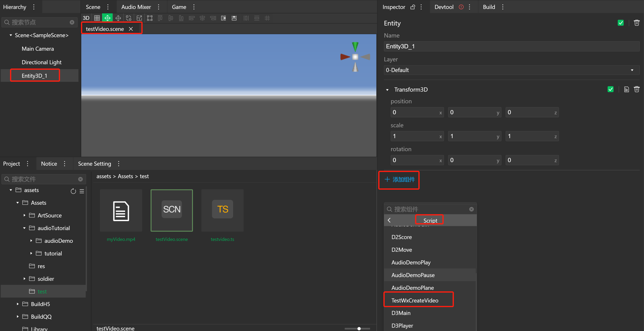Refresh the assets folder list
Viewport: 644px width, 331px height.
click(73, 191)
